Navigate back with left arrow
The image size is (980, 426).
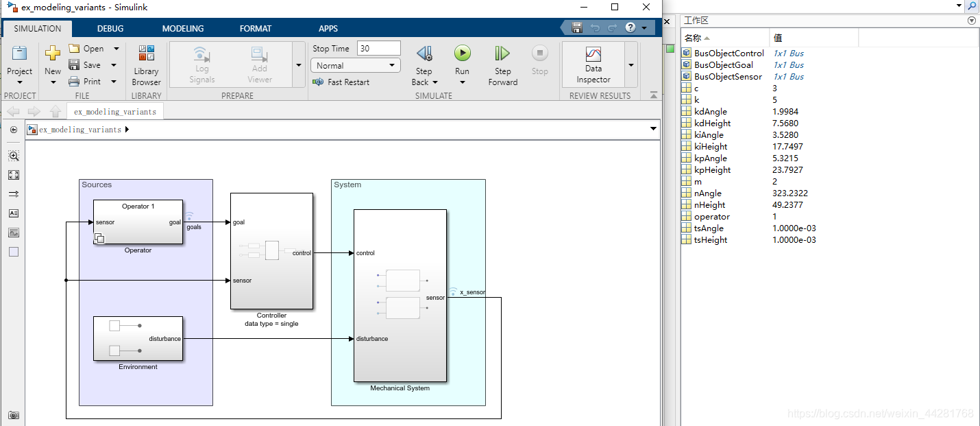[14, 111]
